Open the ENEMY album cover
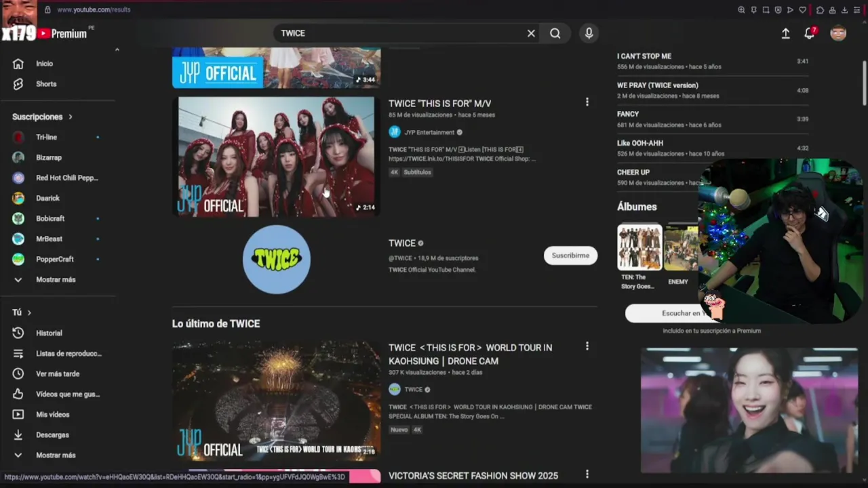The image size is (868, 488). tap(681, 247)
